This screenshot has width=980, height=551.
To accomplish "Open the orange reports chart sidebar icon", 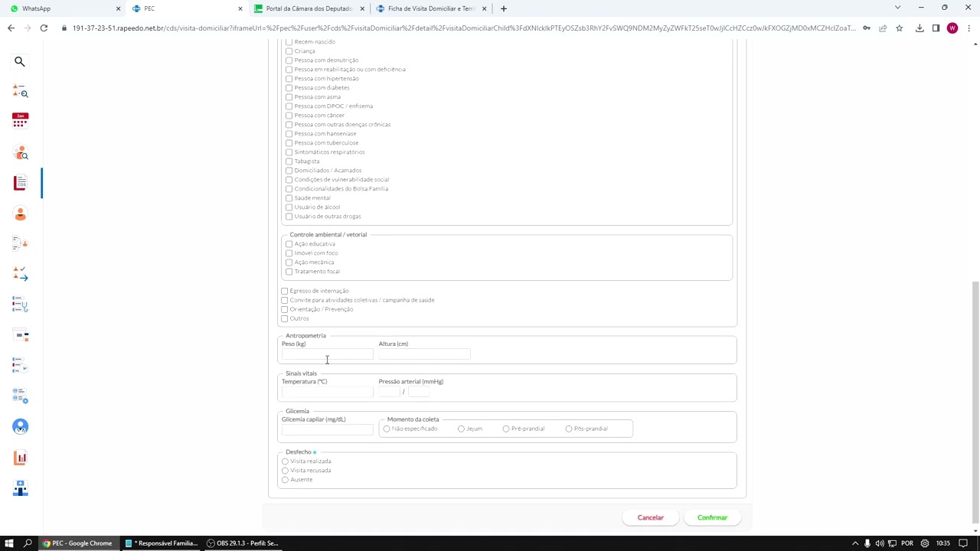I will tap(20, 458).
